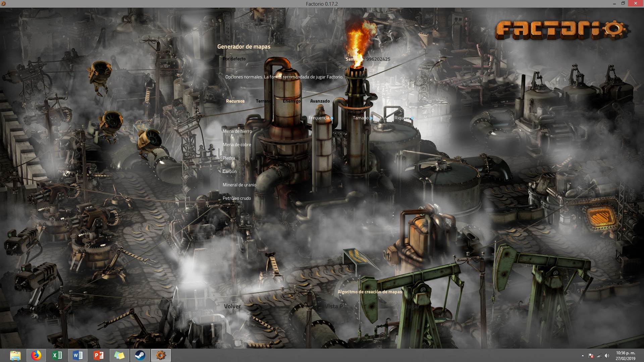Click the Mineral de uranio row label
The height and width of the screenshot is (362, 644).
pyautogui.click(x=239, y=185)
